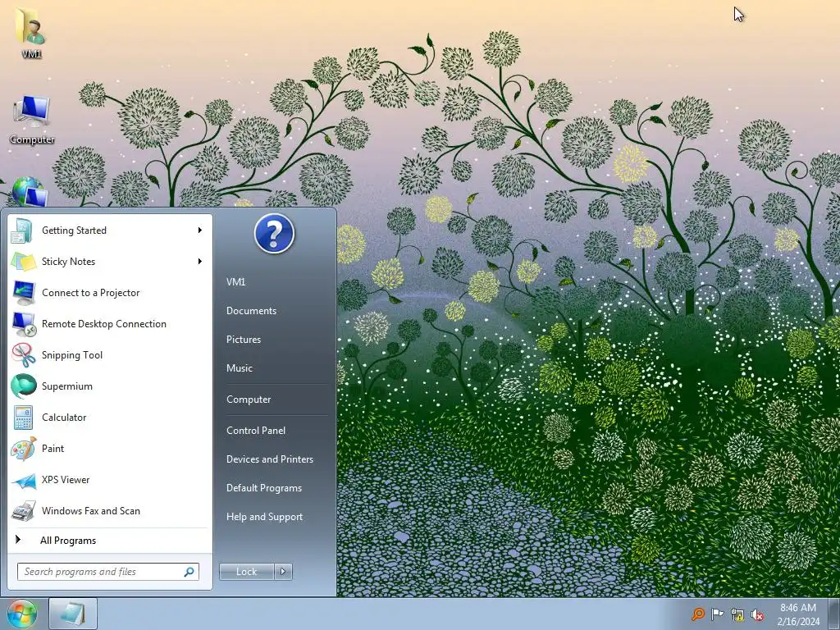Click the Windows Fax and Scan icon
Viewport: 840px width, 630px height.
[23, 511]
